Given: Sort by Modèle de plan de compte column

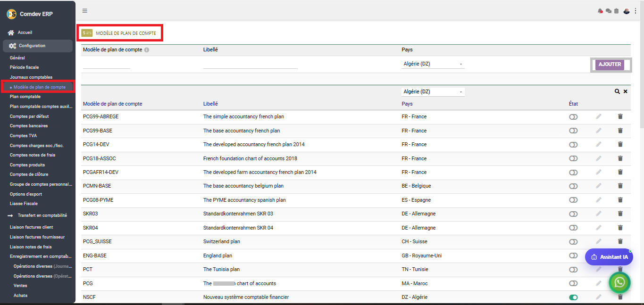Looking at the screenshot, I should click(x=112, y=104).
